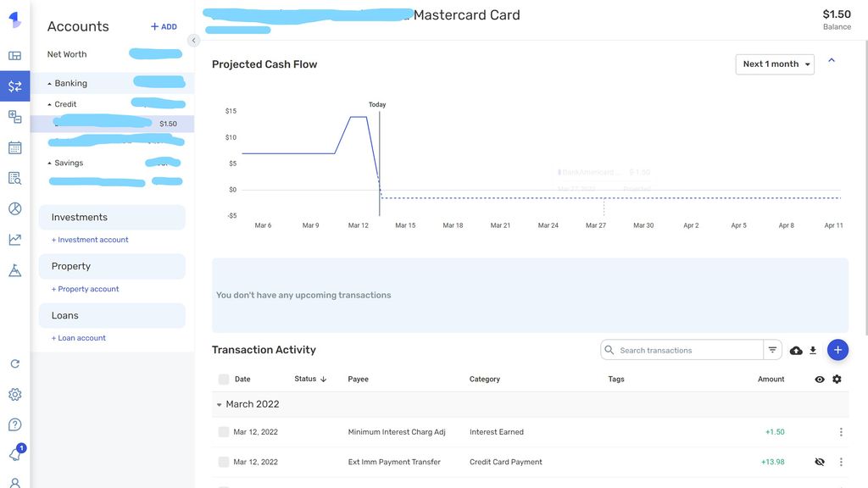Collapse the Banking accounts section
Screen dimensions: 868x488
click(48, 82)
